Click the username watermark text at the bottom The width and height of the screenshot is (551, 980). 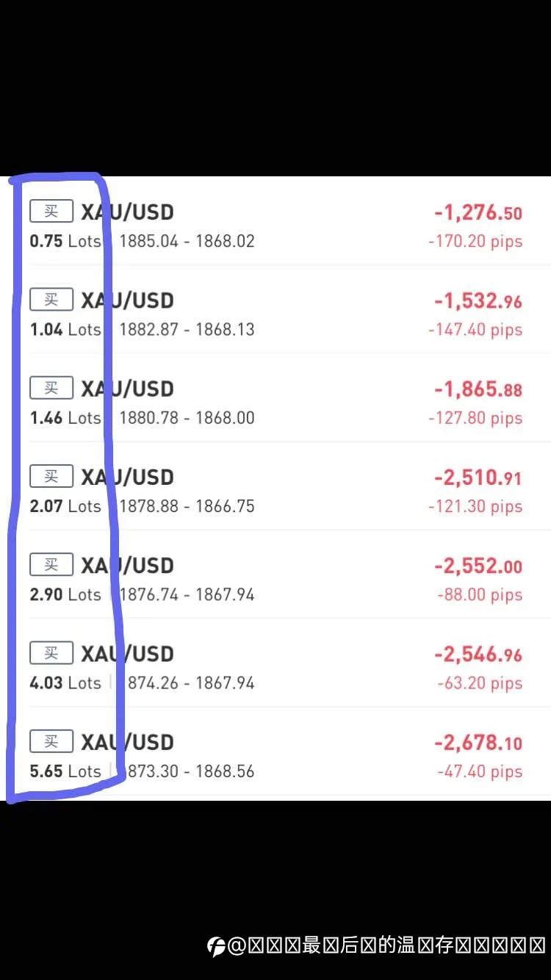click(x=387, y=945)
